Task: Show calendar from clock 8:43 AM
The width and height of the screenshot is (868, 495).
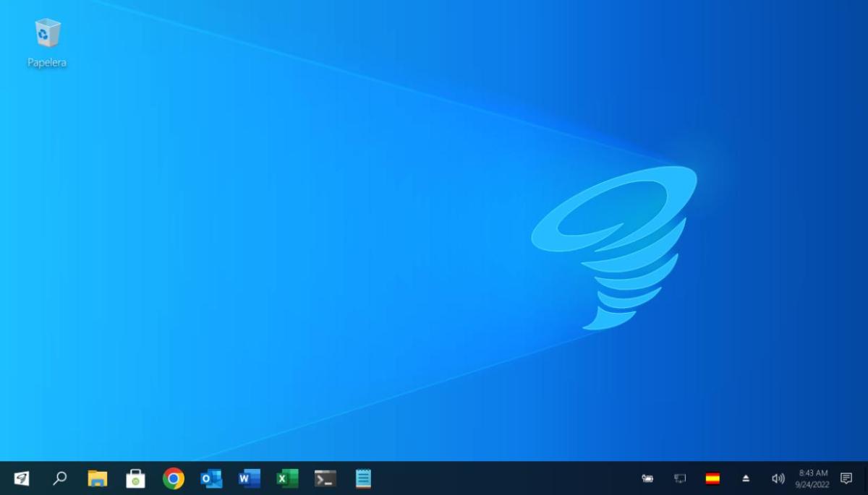Action: coord(813,478)
